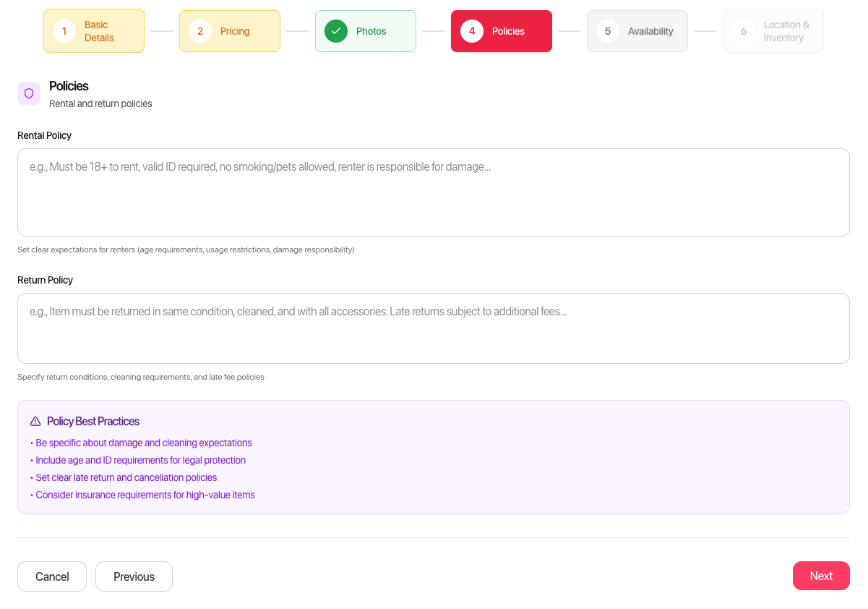
Task: Open the Pricing step
Action: 230,31
